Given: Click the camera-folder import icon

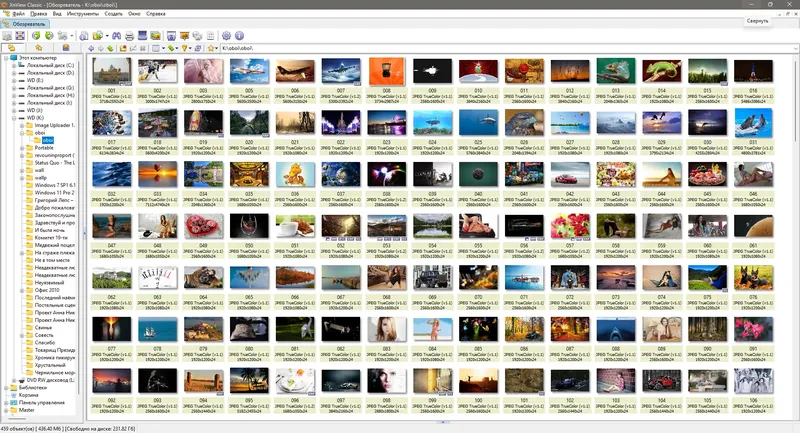Looking at the screenshot, I should point(97,36).
